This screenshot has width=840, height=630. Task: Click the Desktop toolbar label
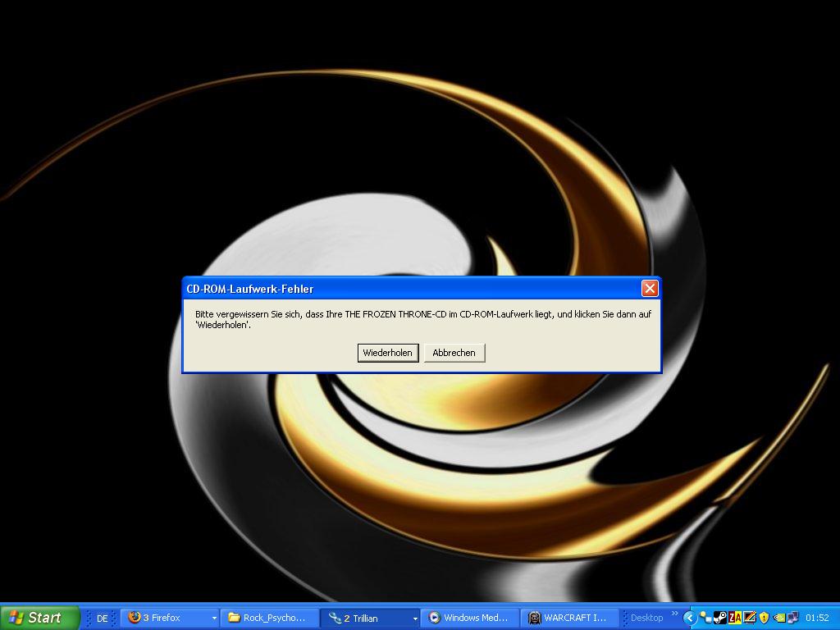coord(646,618)
